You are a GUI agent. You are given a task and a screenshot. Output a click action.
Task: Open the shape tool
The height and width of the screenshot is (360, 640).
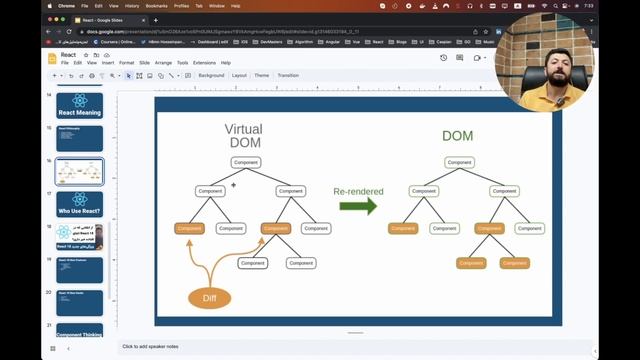pyautogui.click(x=161, y=76)
